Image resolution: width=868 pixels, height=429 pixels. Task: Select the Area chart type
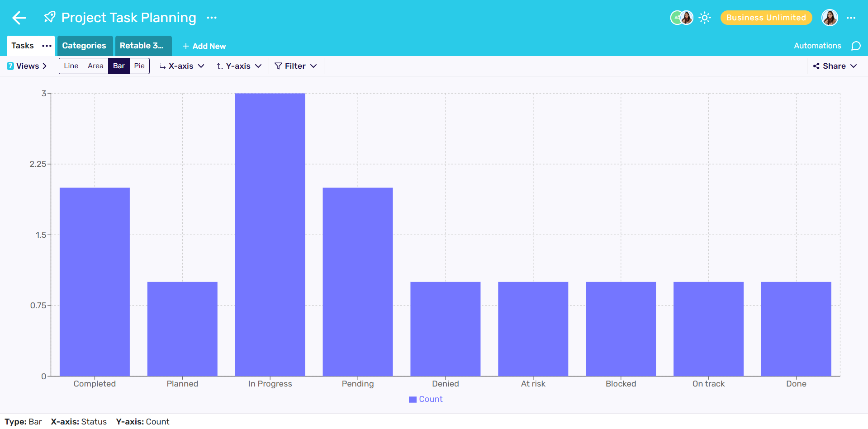coord(95,66)
